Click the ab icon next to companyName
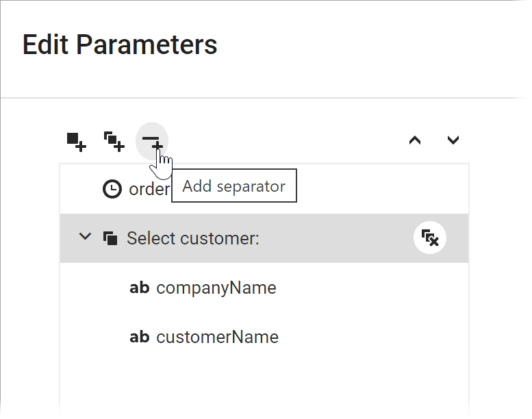Image resolution: width=532 pixels, height=419 pixels. pos(139,288)
